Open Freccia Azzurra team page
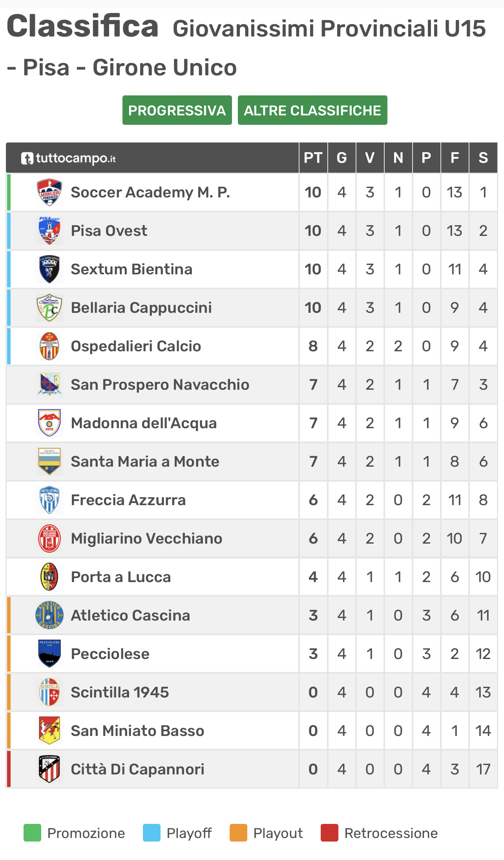 coord(128,500)
